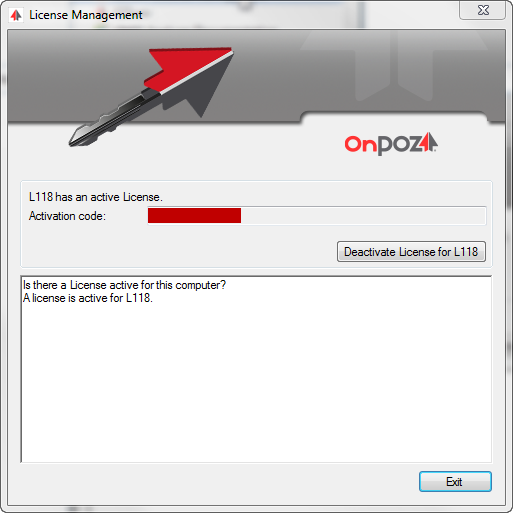Viewport: 513px width, 513px height.
Task: Close the License Management window
Action: tap(483, 10)
